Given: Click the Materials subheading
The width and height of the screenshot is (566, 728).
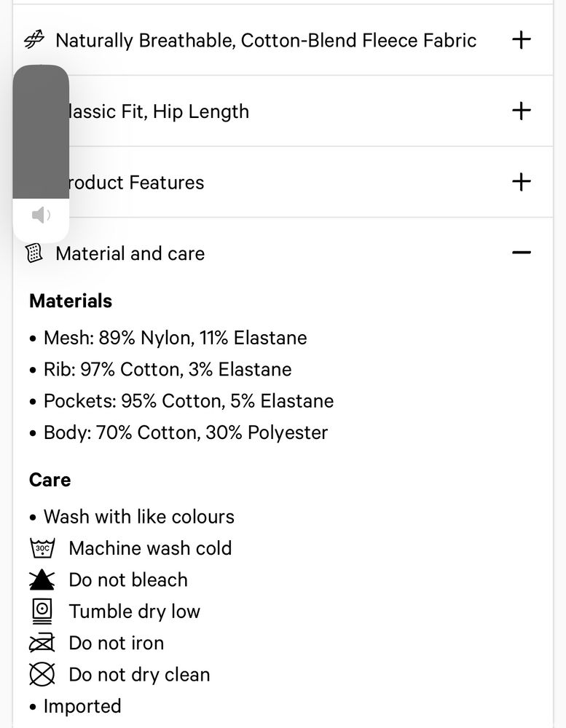Looking at the screenshot, I should tap(71, 301).
